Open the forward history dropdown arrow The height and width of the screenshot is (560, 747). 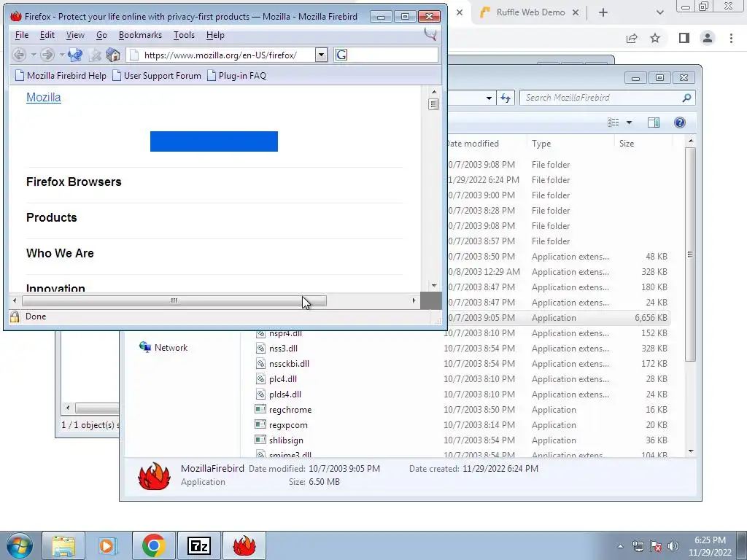[x=61, y=55]
